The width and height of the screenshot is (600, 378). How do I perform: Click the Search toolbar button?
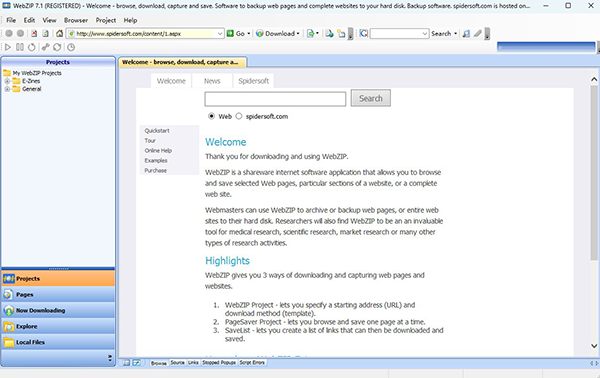click(441, 34)
